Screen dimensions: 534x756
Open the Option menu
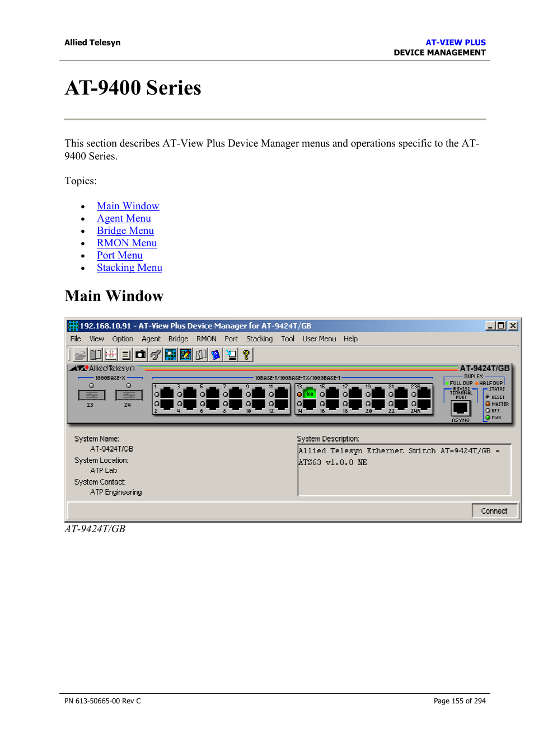click(x=123, y=339)
